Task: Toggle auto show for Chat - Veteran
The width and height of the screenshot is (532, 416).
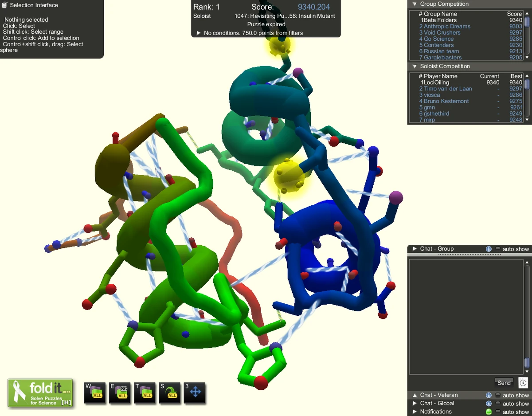Action: [498, 395]
